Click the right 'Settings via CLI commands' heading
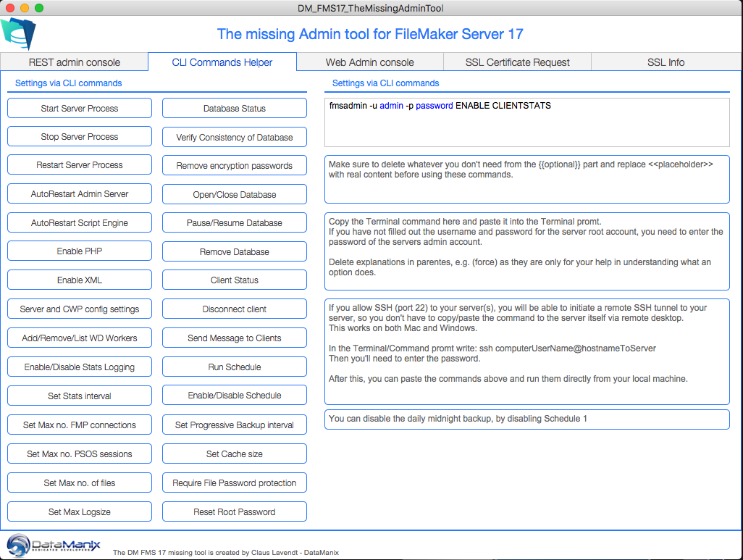 (x=386, y=83)
